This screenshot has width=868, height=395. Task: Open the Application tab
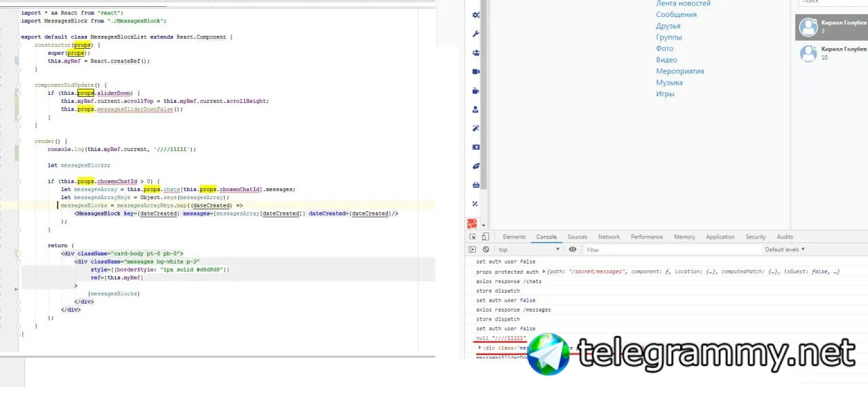[x=720, y=237]
